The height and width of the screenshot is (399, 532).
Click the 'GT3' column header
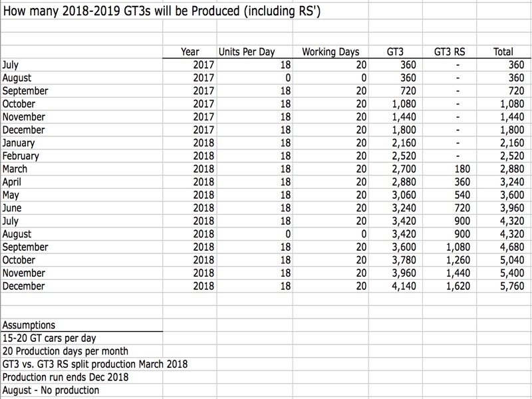(395, 52)
